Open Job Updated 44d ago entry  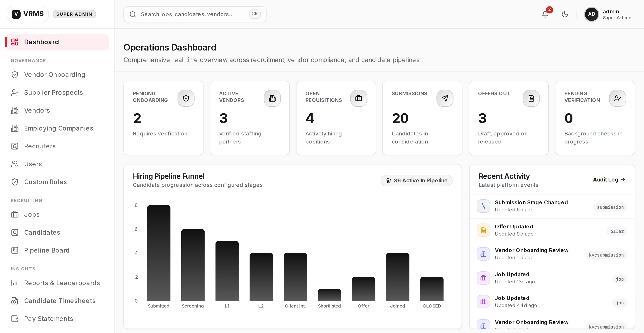tap(552, 302)
